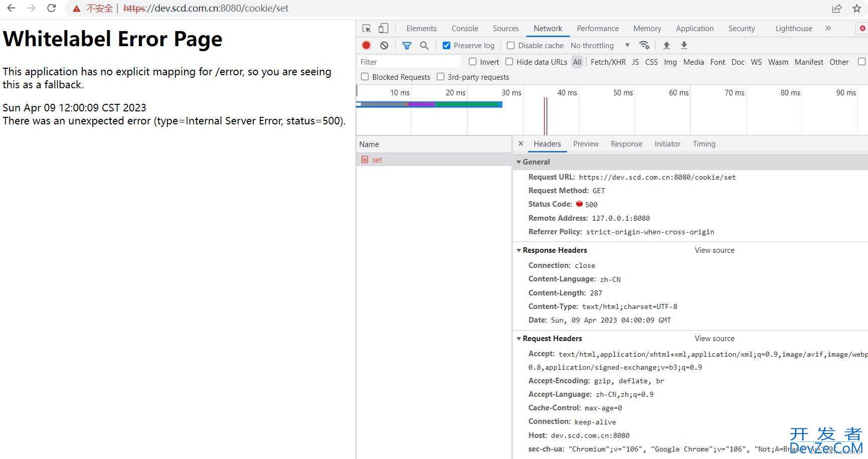The width and height of the screenshot is (868, 459).
Task: Show the Timing tab of request
Action: (x=704, y=143)
